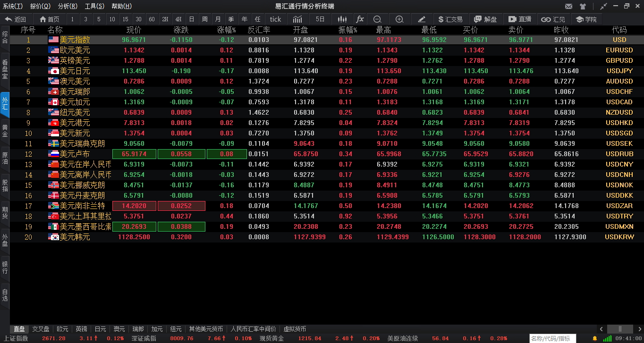The image size is (644, 343).
Task: Zoom in with the plus magnifier
Action: tap(399, 19)
